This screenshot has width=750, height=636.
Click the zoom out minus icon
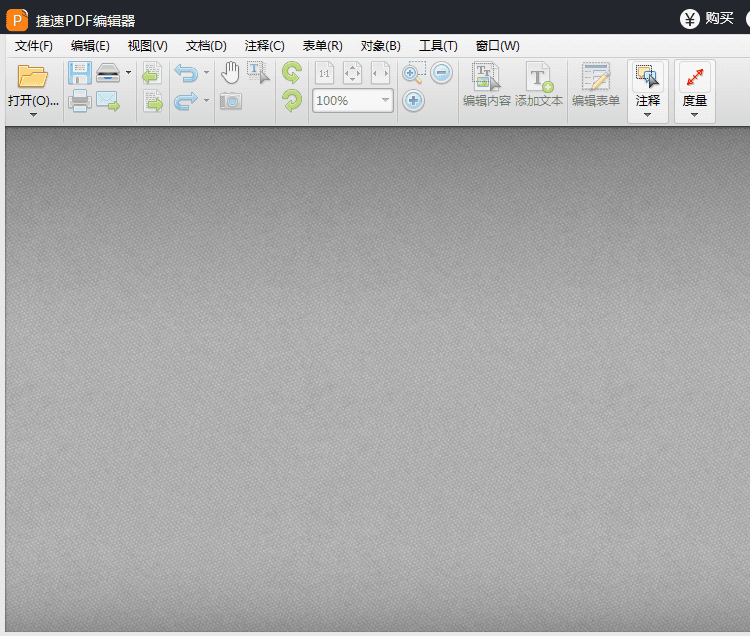point(442,73)
